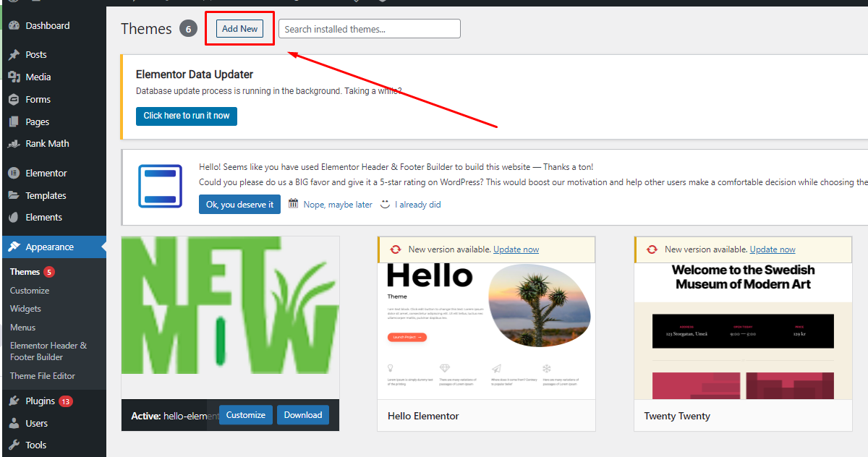
Task: Click the Elements leaf icon
Action: coord(14,217)
